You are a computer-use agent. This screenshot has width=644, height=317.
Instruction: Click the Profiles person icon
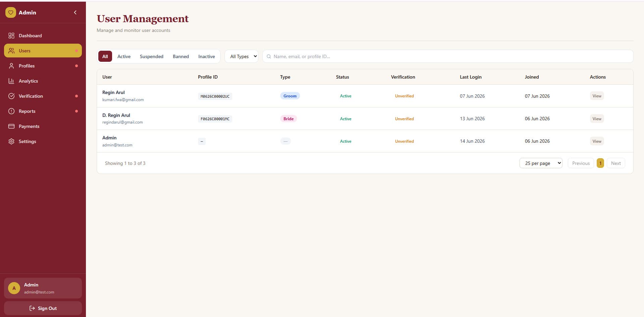point(11,66)
